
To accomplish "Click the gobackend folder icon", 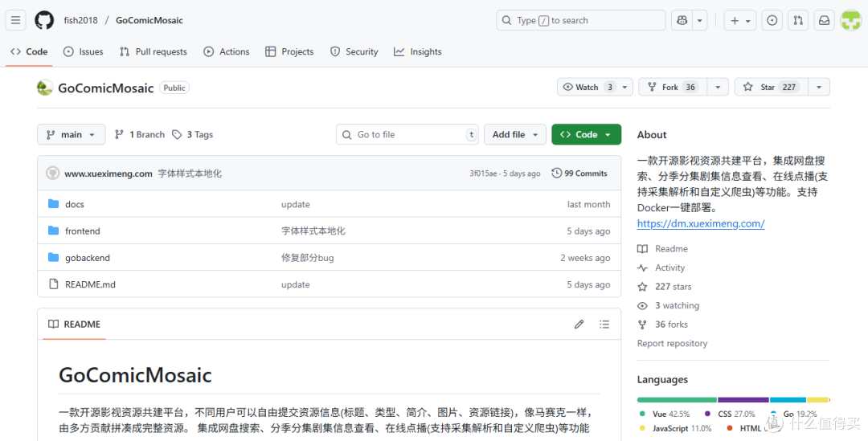I will coord(53,257).
